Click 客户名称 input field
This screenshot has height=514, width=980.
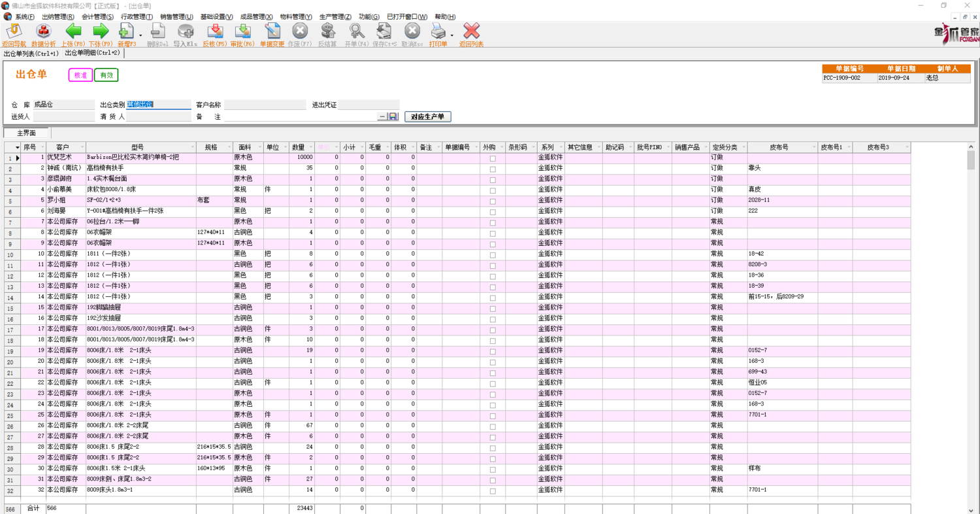click(265, 105)
